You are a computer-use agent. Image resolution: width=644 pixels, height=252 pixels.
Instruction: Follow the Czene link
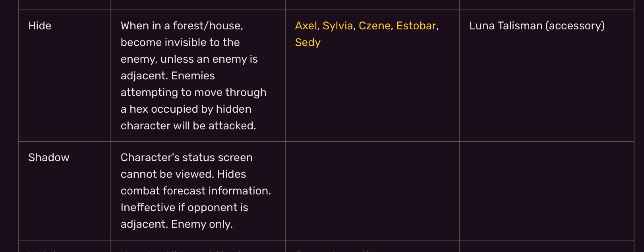click(x=375, y=26)
